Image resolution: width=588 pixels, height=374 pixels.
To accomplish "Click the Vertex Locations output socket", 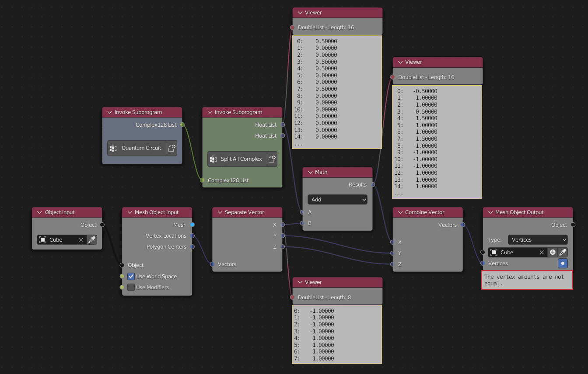I will pyautogui.click(x=192, y=236).
